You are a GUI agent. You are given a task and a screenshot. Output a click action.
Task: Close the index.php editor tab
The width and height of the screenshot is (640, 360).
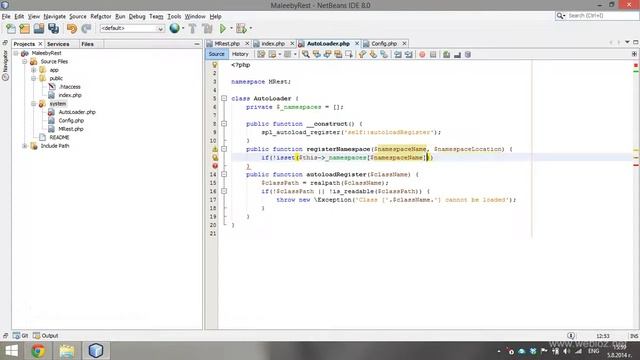tap(292, 43)
